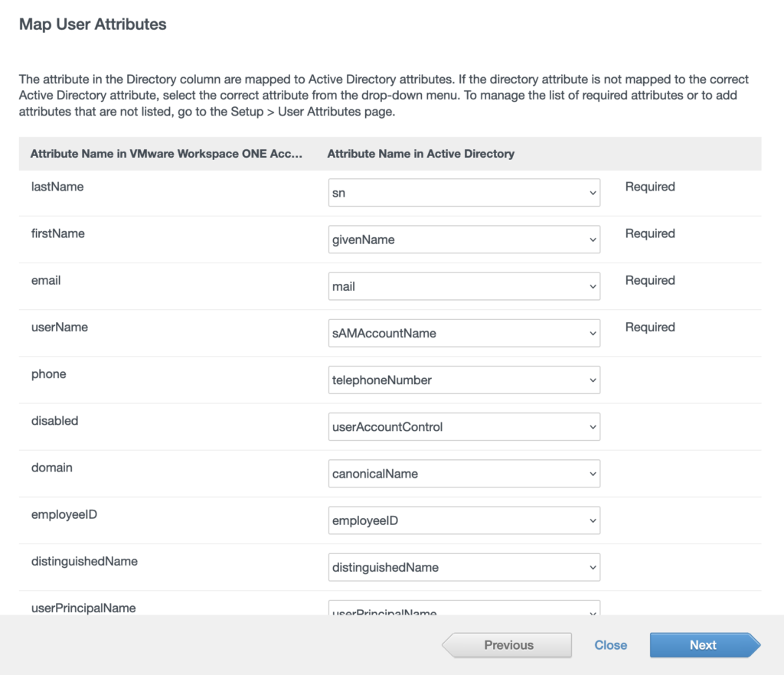Viewport: 784px width, 675px height.
Task: Click the Next button
Action: (702, 645)
